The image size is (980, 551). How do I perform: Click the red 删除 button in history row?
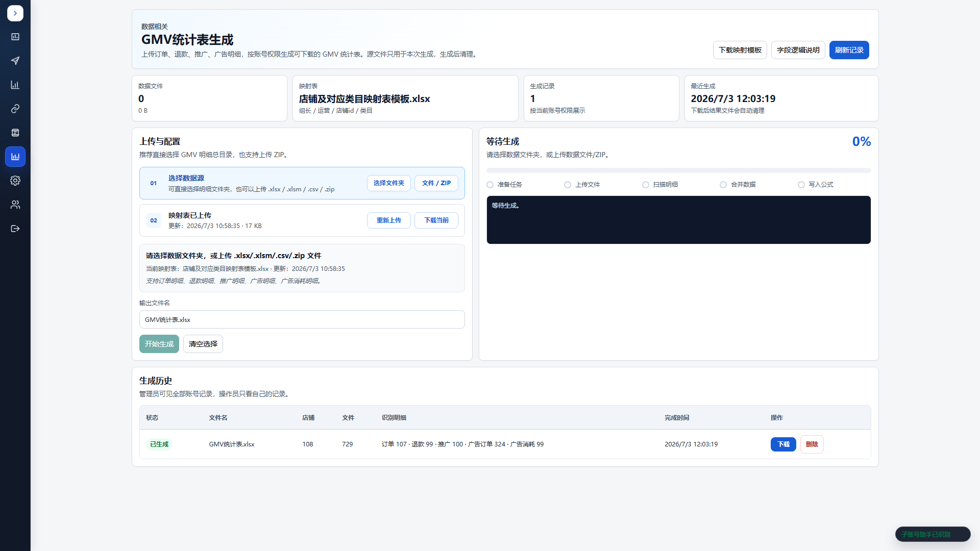click(x=812, y=444)
